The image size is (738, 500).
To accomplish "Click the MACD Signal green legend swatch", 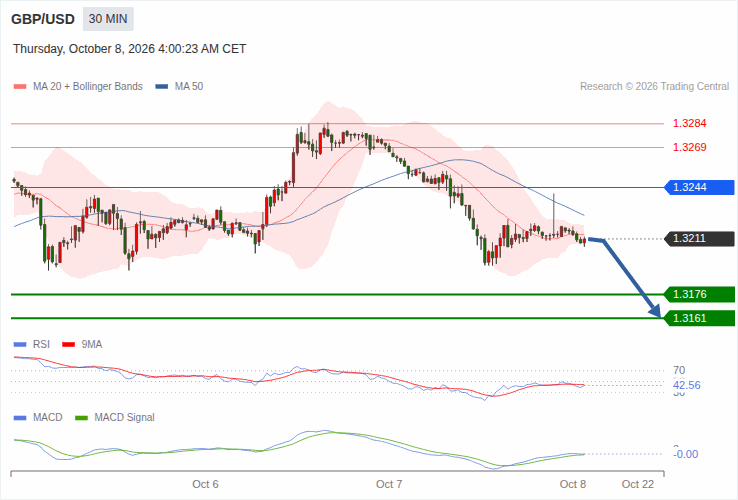I will pyautogui.click(x=81, y=418).
